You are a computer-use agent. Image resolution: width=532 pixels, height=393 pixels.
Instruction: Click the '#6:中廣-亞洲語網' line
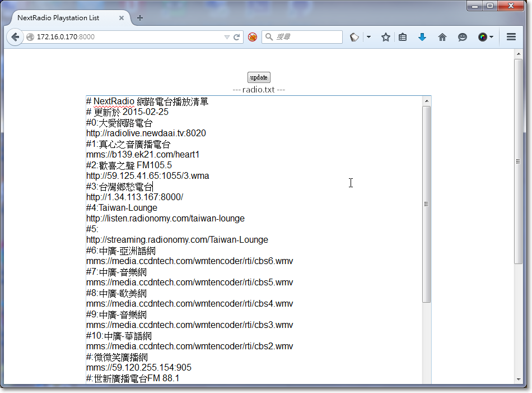121,251
